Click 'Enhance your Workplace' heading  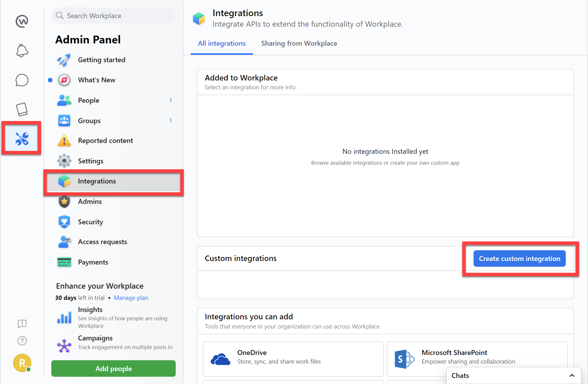[100, 286]
